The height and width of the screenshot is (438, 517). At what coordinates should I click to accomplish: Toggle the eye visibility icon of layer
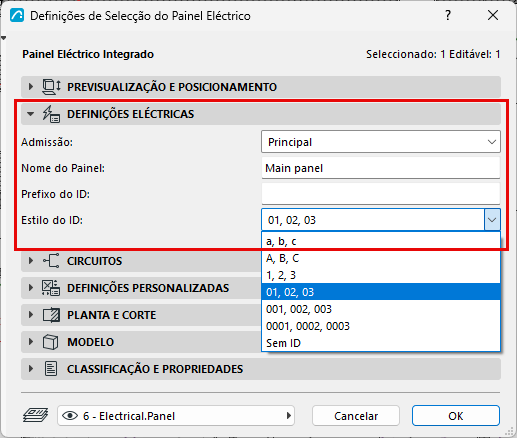coord(70,416)
